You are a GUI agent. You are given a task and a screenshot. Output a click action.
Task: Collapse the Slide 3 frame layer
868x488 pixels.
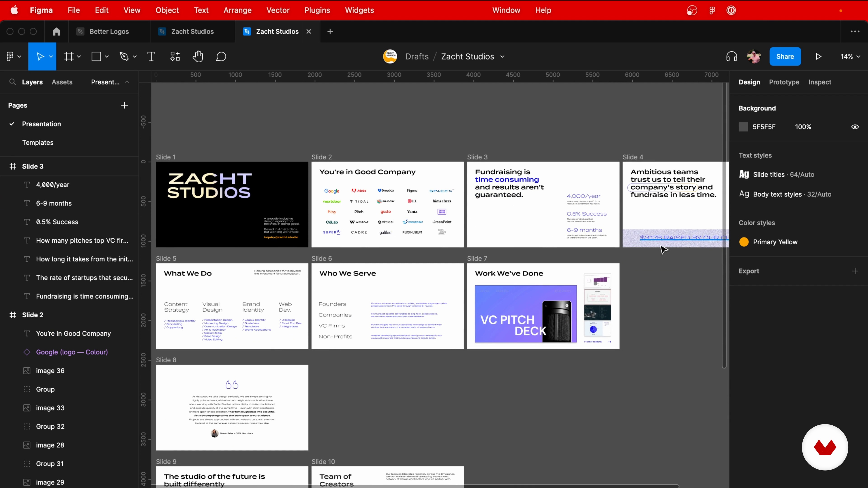point(13,166)
